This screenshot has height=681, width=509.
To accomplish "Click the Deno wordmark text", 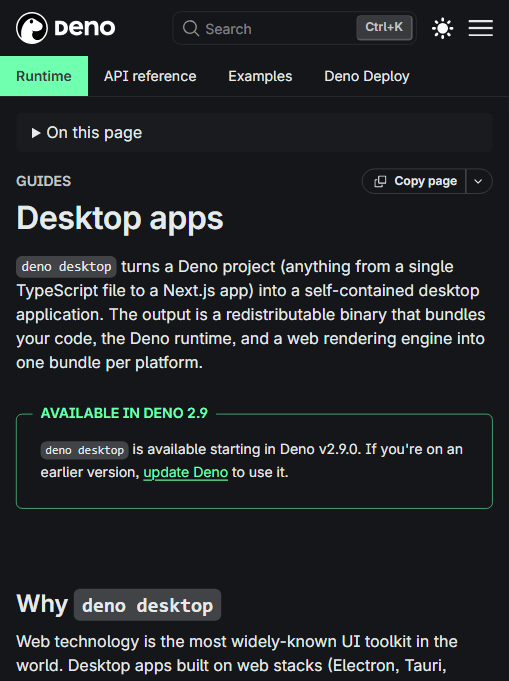I will tap(85, 28).
